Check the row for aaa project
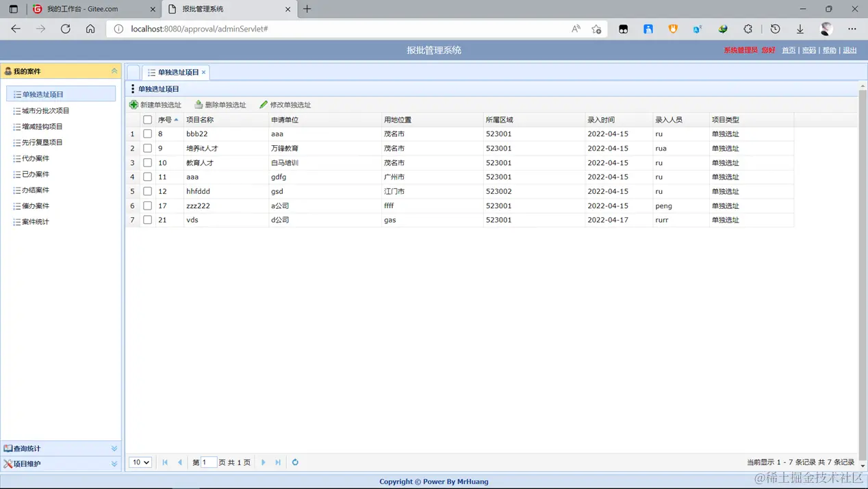The height and width of the screenshot is (489, 868). pos(147,177)
